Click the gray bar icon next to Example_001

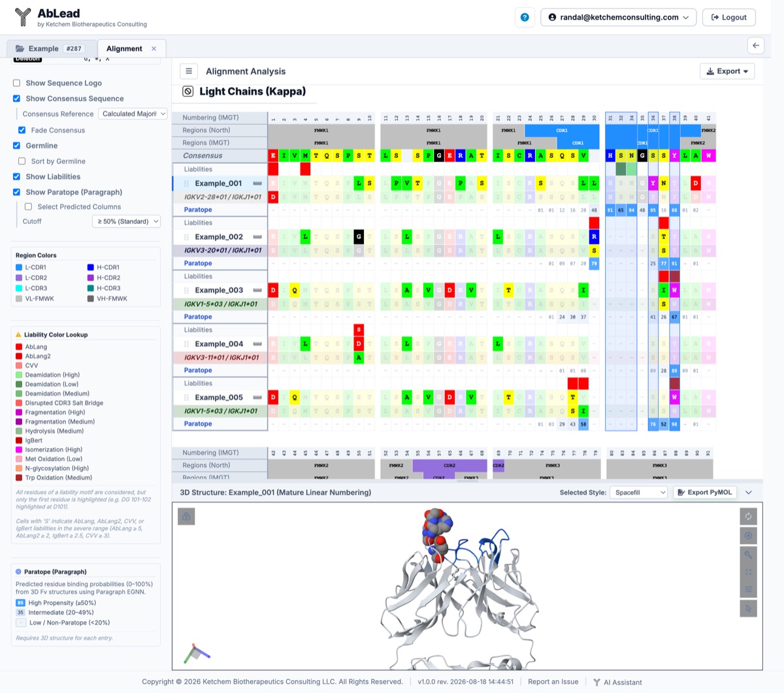coord(257,184)
